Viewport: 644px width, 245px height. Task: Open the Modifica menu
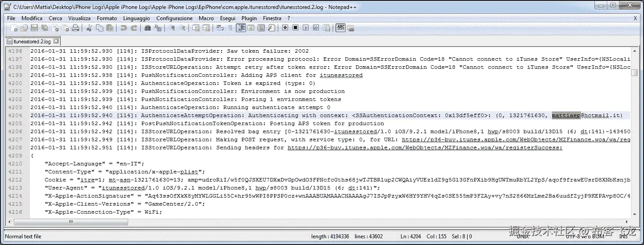pyautogui.click(x=32, y=18)
